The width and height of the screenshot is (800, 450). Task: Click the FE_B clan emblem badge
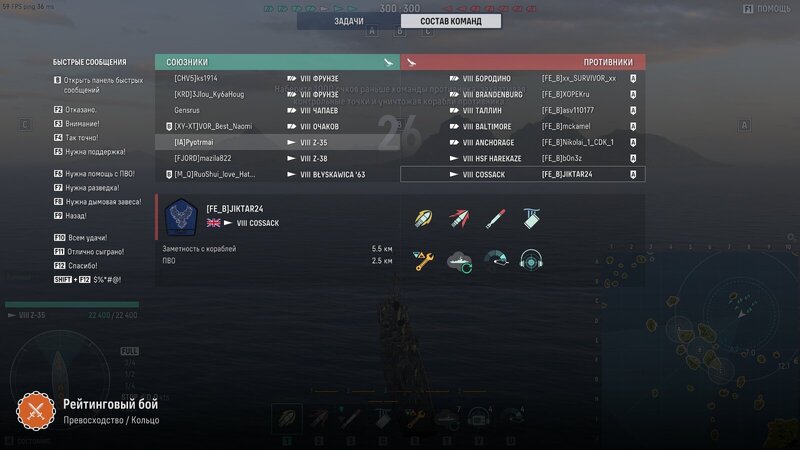click(x=181, y=217)
